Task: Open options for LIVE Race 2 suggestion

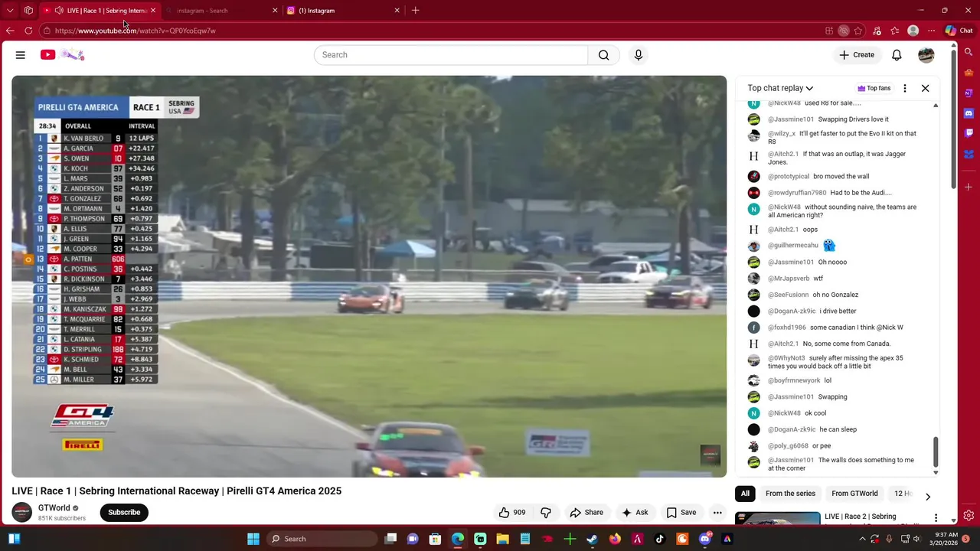Action: click(x=936, y=518)
